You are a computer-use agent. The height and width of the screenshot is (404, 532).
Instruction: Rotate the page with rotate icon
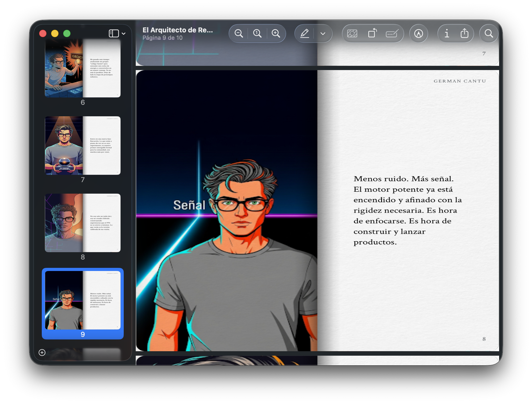point(373,33)
